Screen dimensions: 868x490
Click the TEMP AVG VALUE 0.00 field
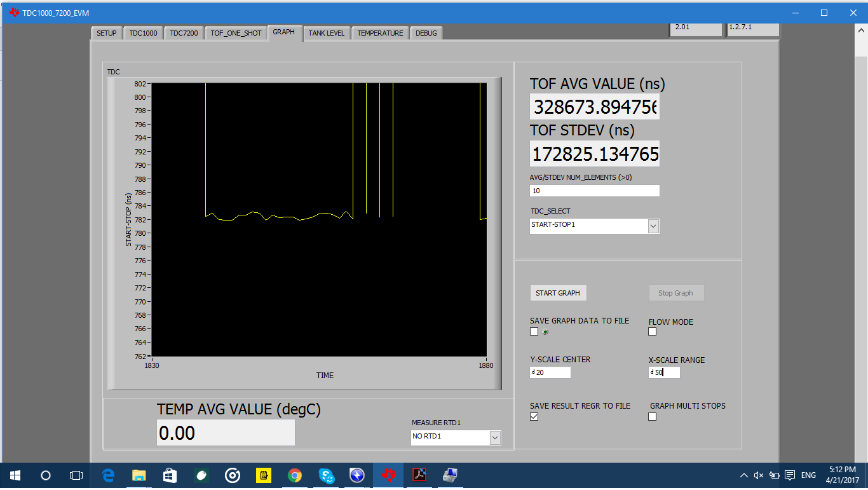click(226, 433)
